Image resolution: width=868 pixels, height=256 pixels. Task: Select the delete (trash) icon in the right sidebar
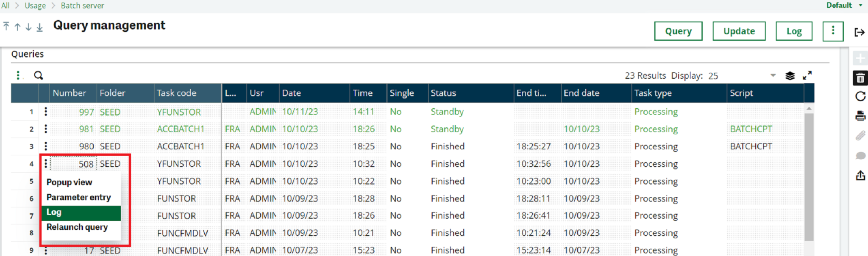pyautogui.click(x=860, y=78)
